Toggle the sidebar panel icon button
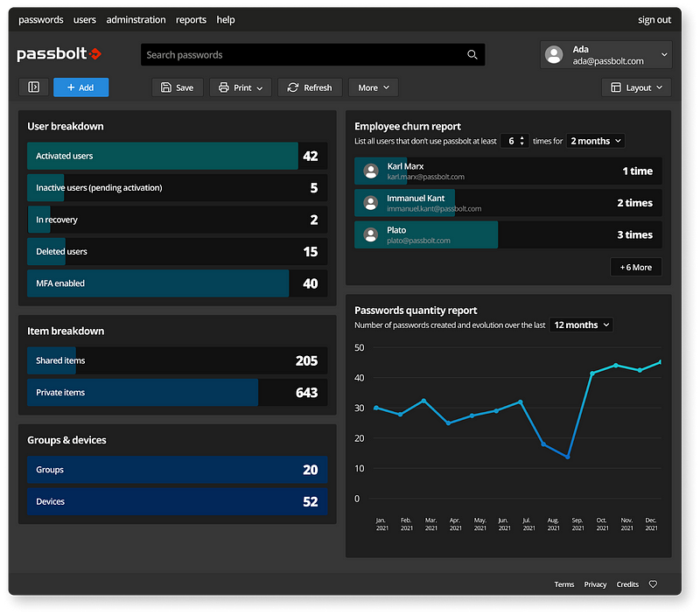 34,87
